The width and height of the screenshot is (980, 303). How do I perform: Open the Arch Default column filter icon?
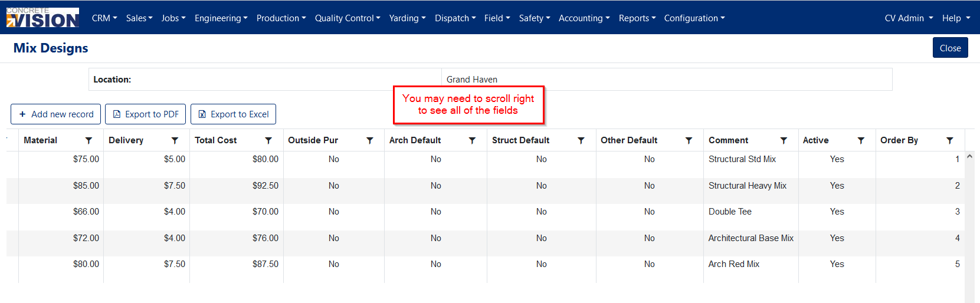pos(472,140)
